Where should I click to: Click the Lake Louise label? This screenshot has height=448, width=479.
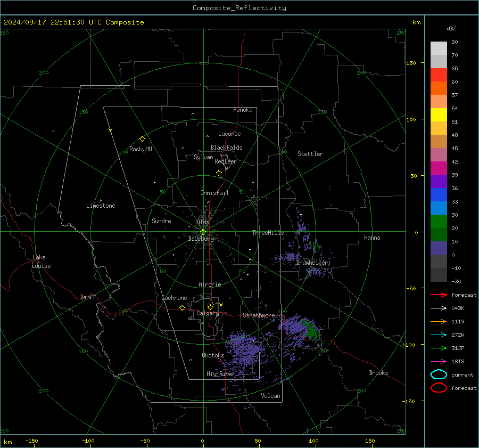41,262
